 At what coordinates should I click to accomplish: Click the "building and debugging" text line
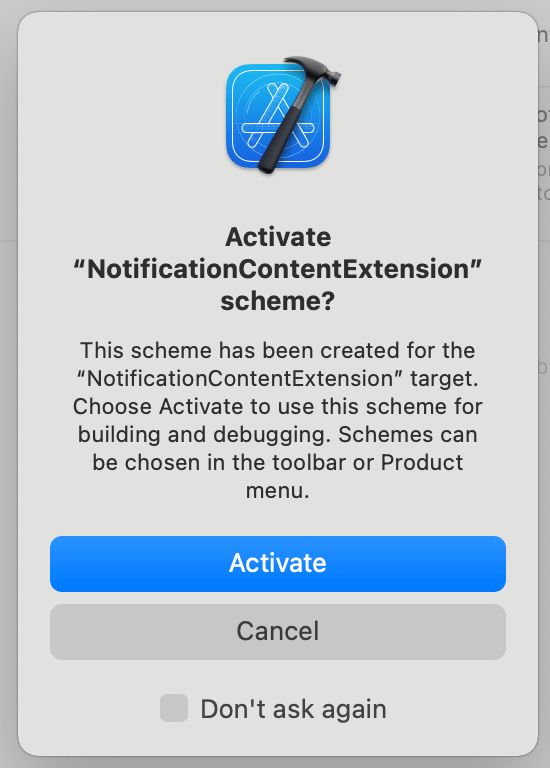pos(278,434)
